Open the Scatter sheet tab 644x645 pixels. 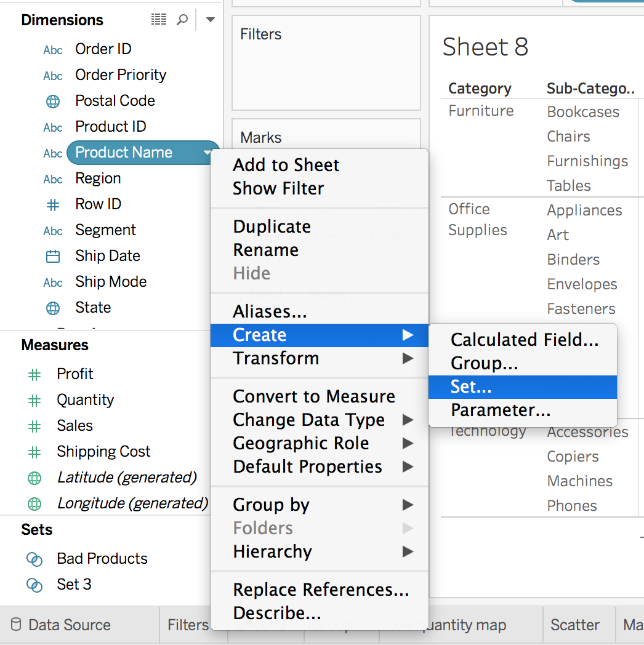(575, 625)
